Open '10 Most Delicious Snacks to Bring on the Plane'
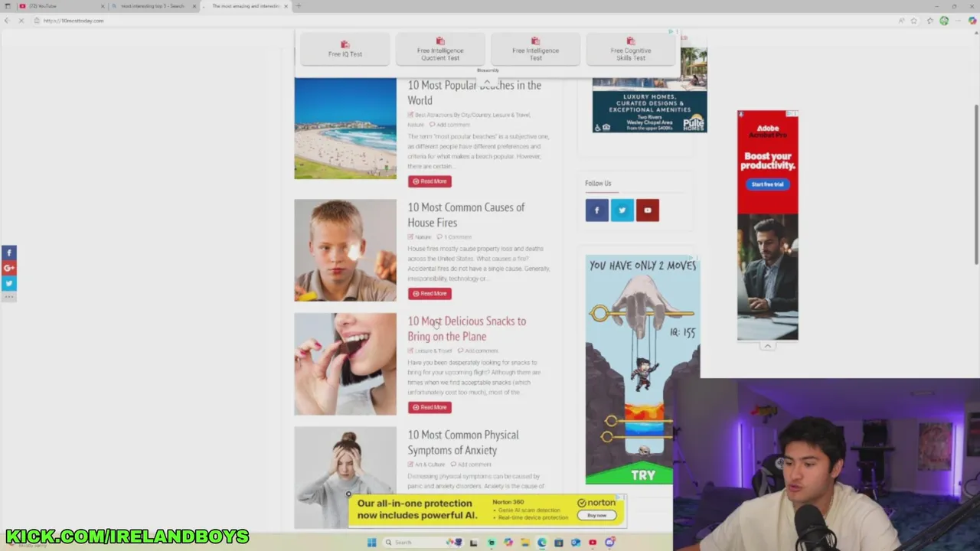This screenshot has height=551, width=980. 466,328
